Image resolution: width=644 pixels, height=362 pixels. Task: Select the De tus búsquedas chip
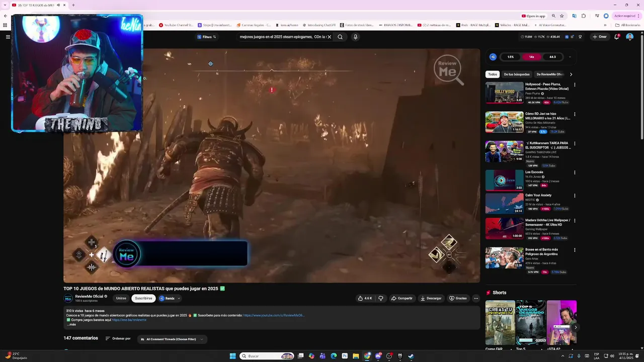pyautogui.click(x=517, y=74)
